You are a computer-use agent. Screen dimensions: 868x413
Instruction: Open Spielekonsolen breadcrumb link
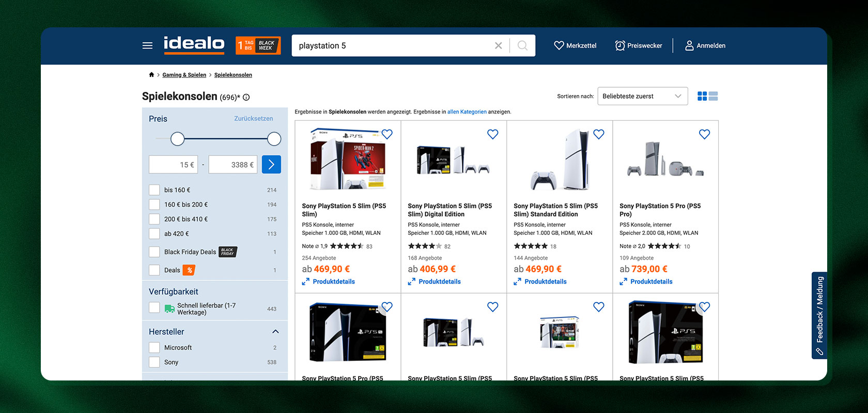pos(233,75)
